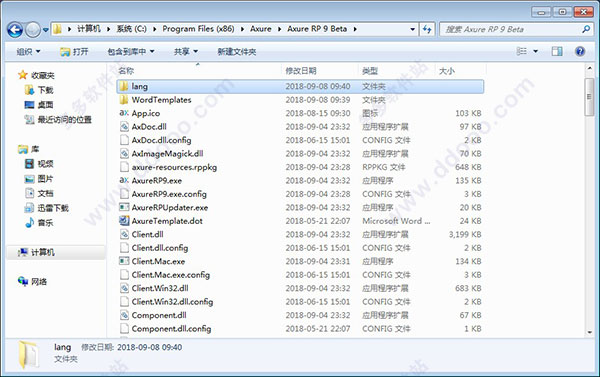Toggle the preview pane icon
600x377 pixels.
(557, 51)
